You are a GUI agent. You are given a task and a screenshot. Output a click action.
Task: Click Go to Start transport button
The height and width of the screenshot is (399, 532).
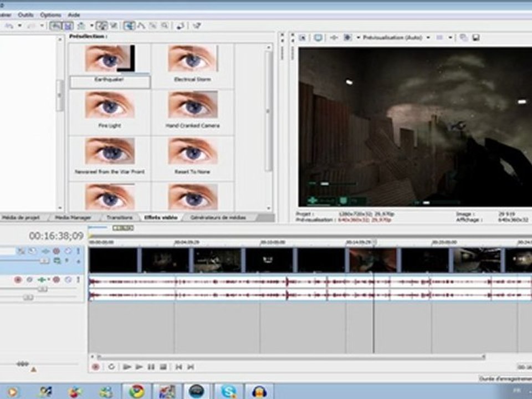click(179, 367)
